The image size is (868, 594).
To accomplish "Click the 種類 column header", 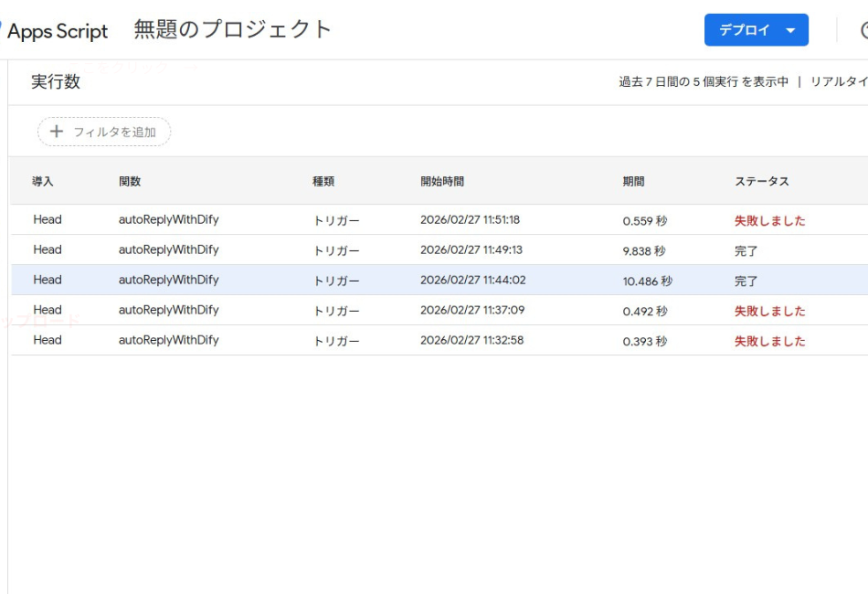I will click(x=323, y=182).
